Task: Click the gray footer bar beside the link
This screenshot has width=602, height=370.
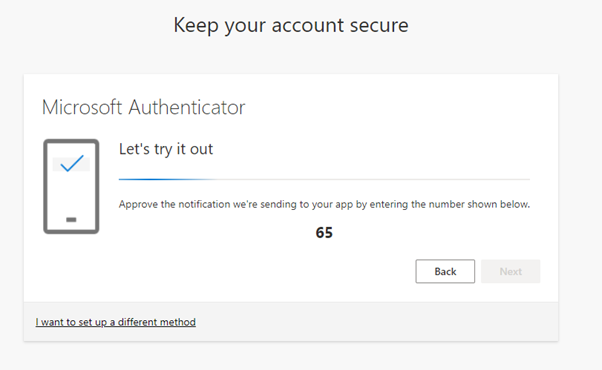Action: click(376, 322)
